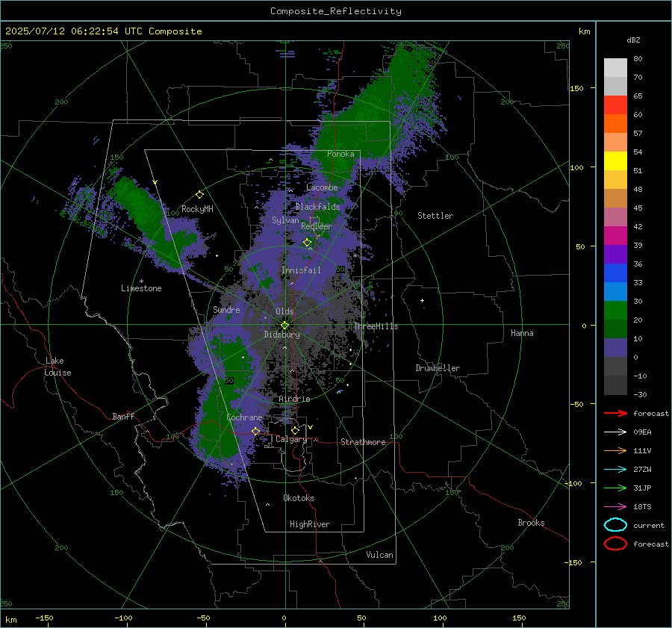Click the yellow diamond marker above Calgary
The height and width of the screenshot is (628, 672).
click(x=295, y=430)
